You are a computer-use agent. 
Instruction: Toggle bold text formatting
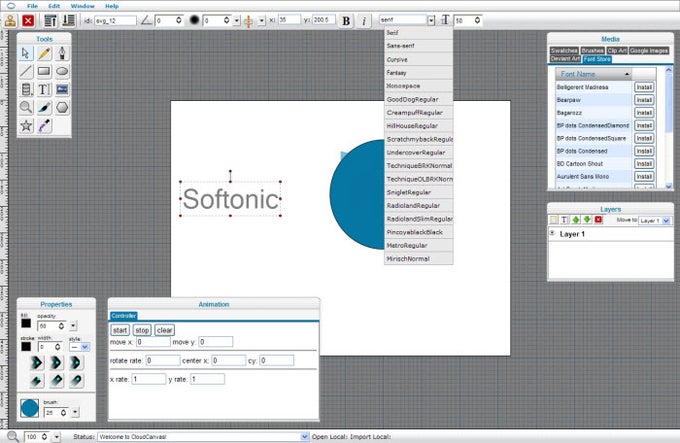[346, 21]
